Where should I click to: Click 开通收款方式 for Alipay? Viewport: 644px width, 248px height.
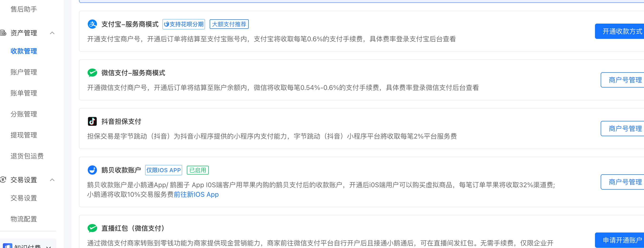(623, 31)
